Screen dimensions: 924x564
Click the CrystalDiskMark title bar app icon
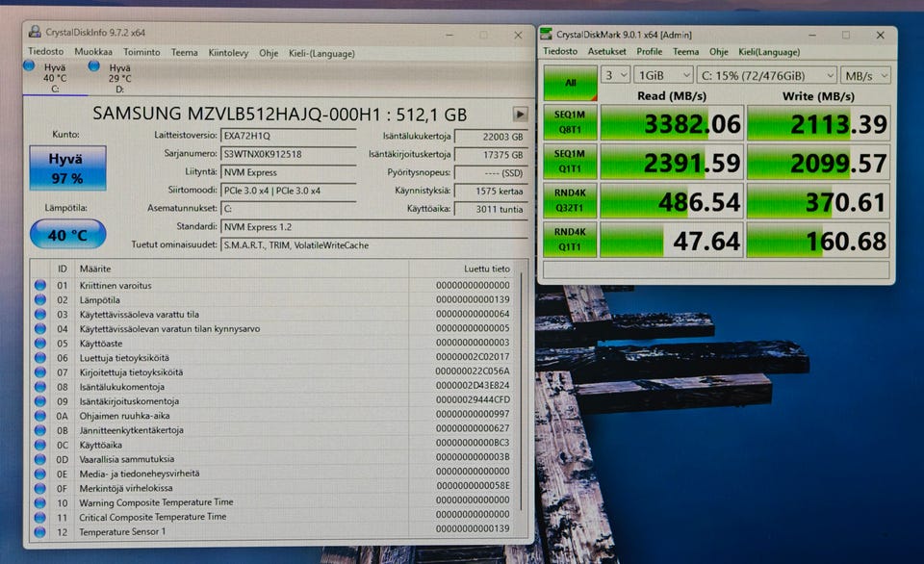pyautogui.click(x=550, y=35)
